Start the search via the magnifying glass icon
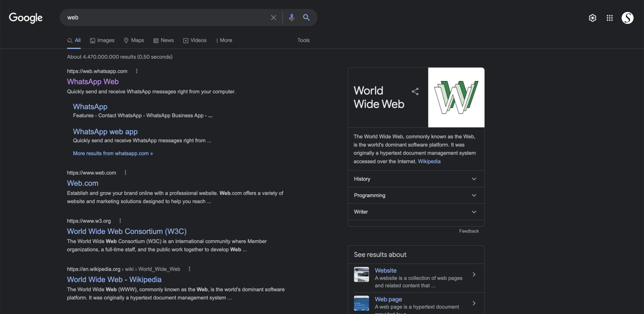This screenshot has height=314, width=644. point(306,18)
